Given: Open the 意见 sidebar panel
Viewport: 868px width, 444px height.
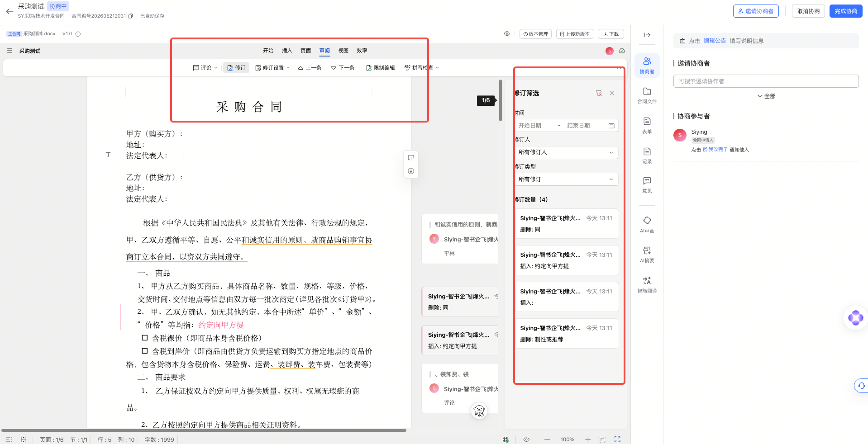Looking at the screenshot, I should tap(647, 185).
